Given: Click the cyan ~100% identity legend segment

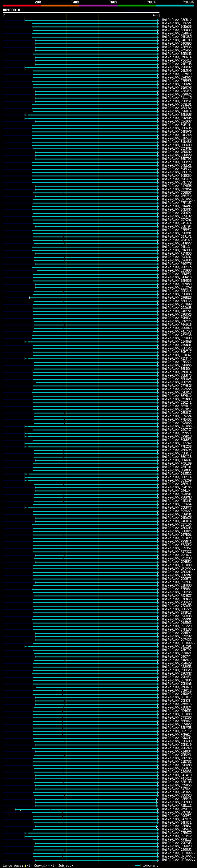Looking at the screenshot, I should pos(175,6).
